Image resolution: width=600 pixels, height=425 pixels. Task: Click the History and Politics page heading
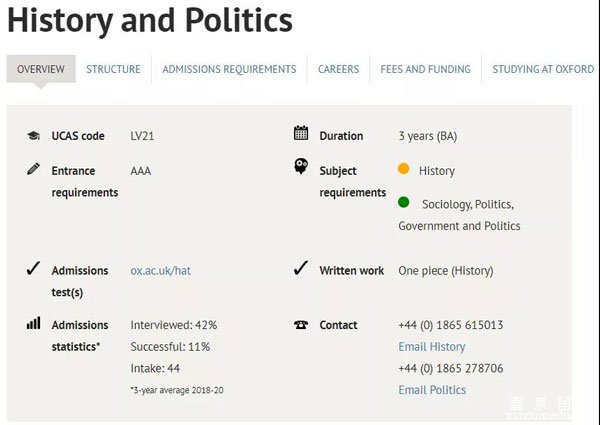(x=150, y=20)
